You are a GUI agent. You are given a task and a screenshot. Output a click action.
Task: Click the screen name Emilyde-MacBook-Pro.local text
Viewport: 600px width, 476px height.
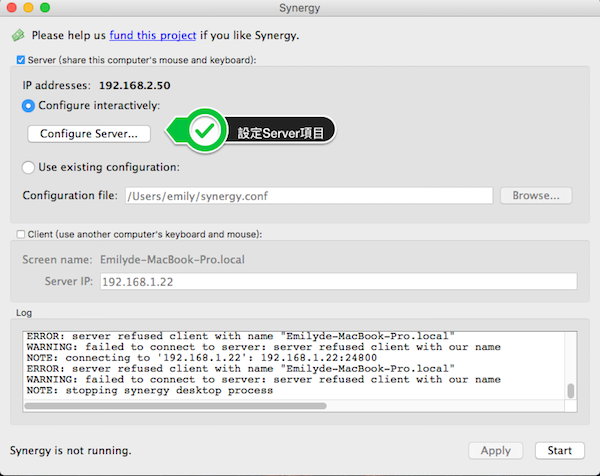(172, 259)
